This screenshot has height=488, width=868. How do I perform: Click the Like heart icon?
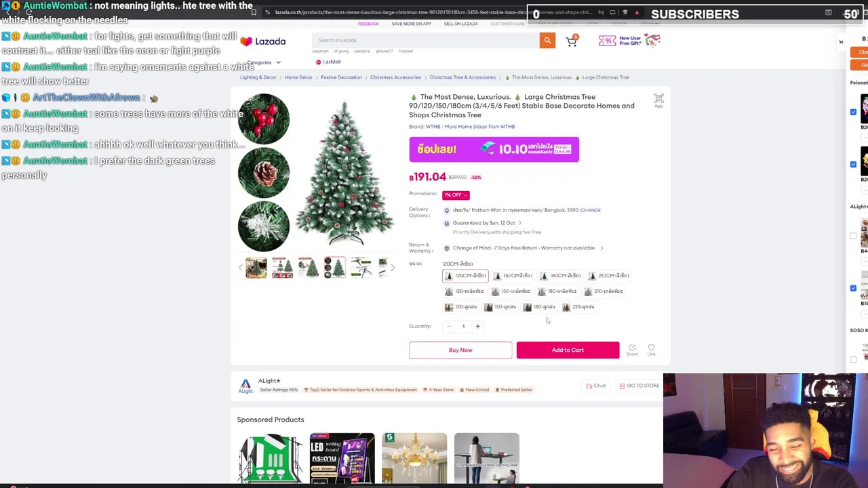pyautogui.click(x=651, y=350)
